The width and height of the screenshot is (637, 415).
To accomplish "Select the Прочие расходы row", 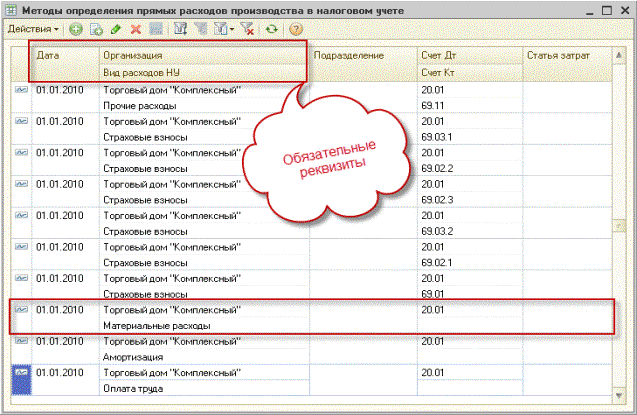I will tap(312, 97).
